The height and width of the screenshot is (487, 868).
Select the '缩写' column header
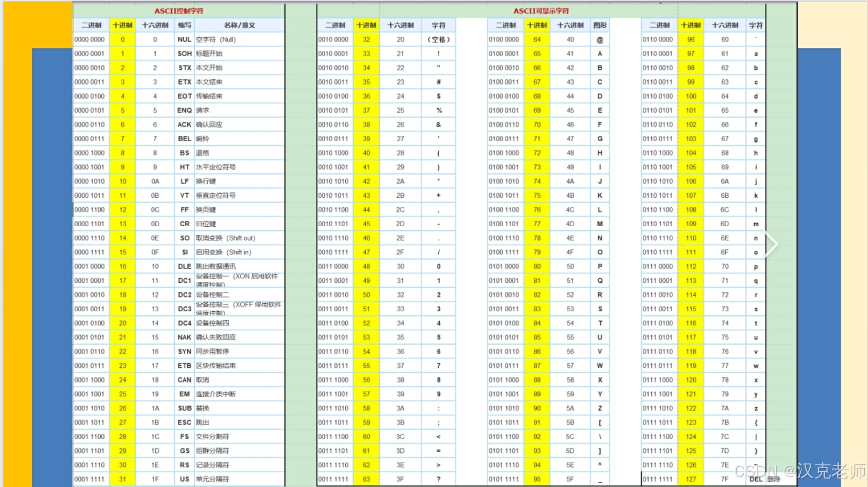tap(184, 25)
